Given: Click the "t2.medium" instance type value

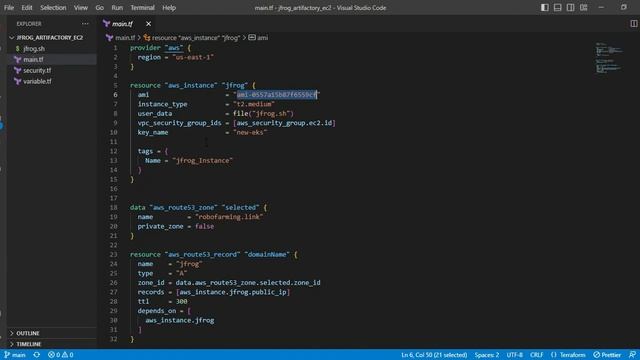Looking at the screenshot, I should pyautogui.click(x=254, y=104).
